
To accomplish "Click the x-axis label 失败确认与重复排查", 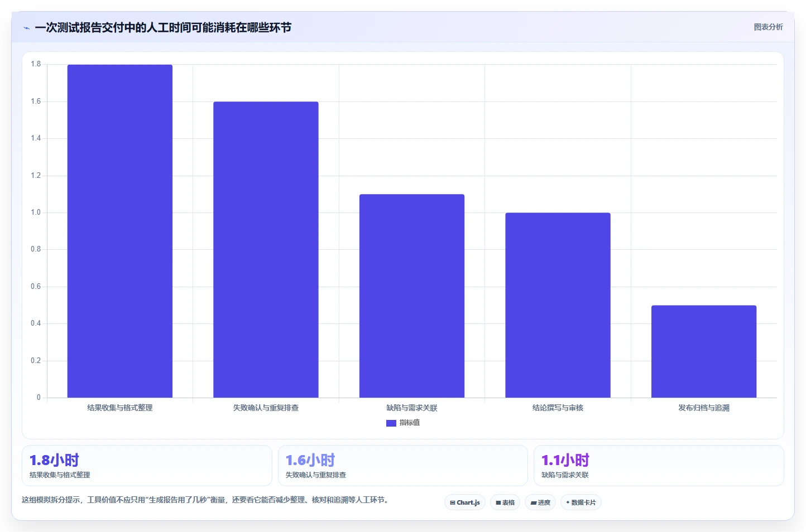I will 266,408.
